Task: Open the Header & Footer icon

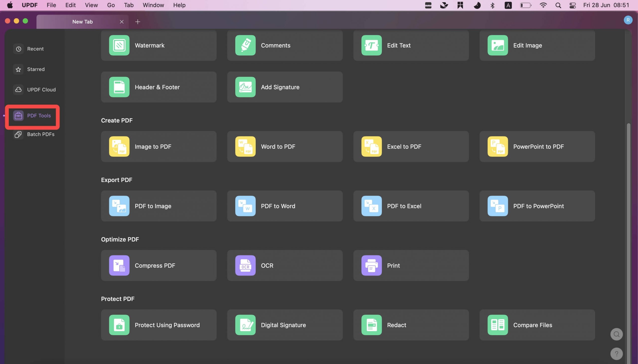Action: click(119, 87)
